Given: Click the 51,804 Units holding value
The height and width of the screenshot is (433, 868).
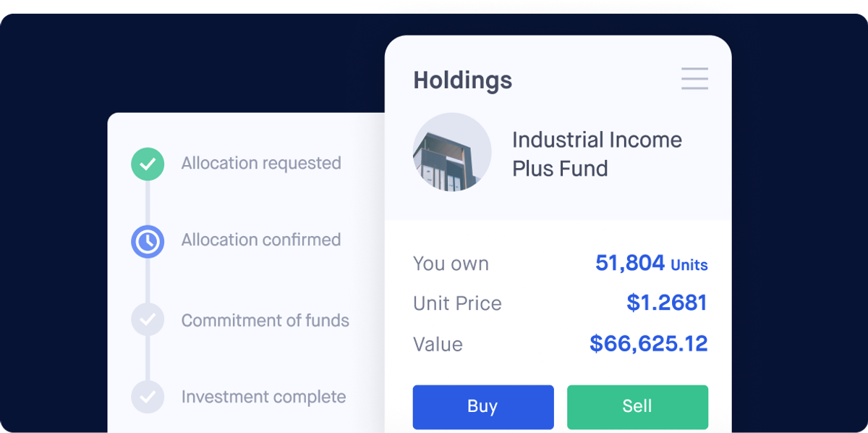Looking at the screenshot, I should tap(652, 263).
